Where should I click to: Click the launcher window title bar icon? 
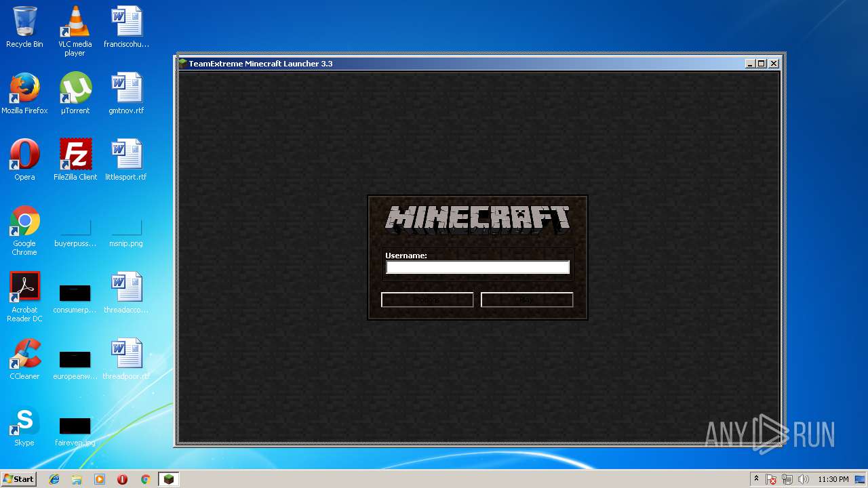click(x=182, y=64)
